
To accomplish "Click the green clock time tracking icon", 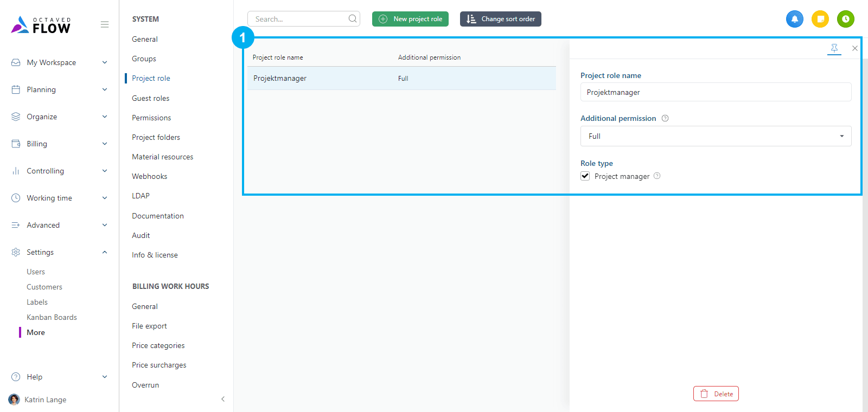I will coord(845,19).
